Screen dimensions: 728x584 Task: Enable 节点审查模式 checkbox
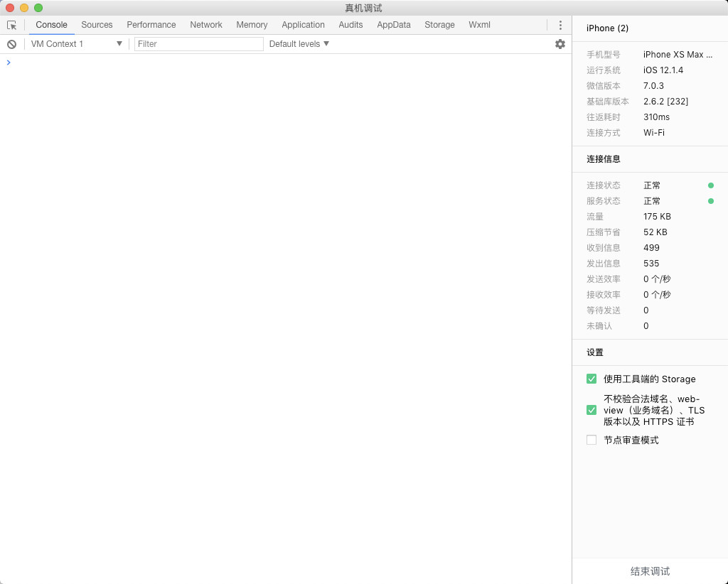point(591,440)
